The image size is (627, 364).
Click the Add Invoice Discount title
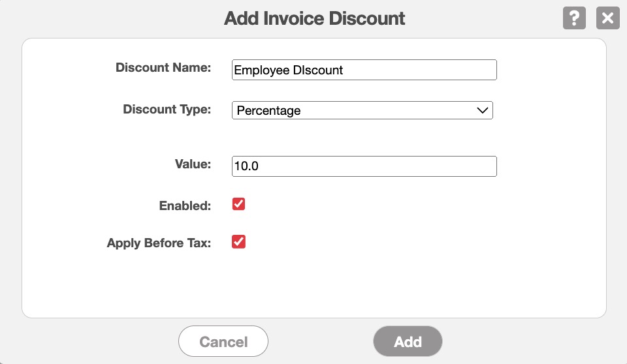[314, 18]
